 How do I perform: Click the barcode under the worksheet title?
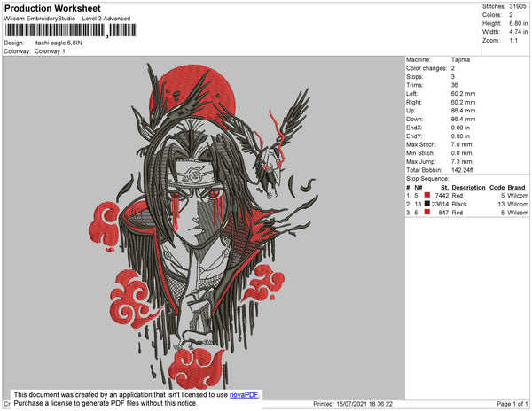(70, 30)
